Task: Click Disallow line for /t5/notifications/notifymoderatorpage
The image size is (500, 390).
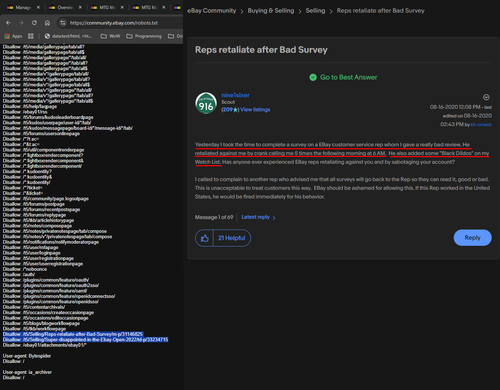Action: [x=51, y=242]
